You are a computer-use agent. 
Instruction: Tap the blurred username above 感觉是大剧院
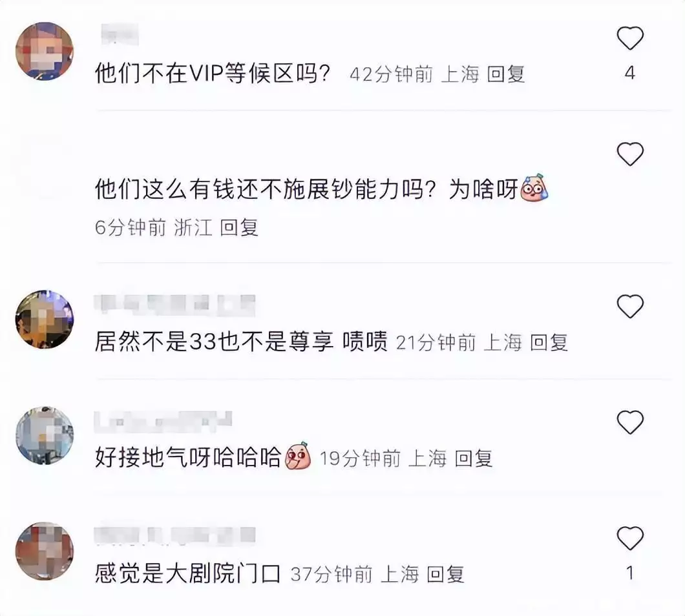pos(174,536)
